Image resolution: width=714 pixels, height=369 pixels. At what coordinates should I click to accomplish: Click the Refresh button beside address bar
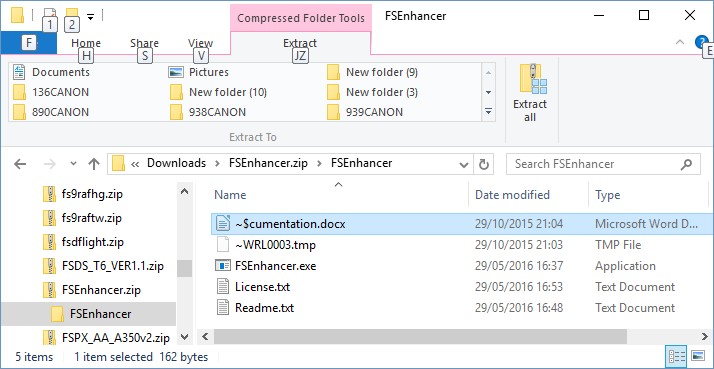(x=484, y=164)
